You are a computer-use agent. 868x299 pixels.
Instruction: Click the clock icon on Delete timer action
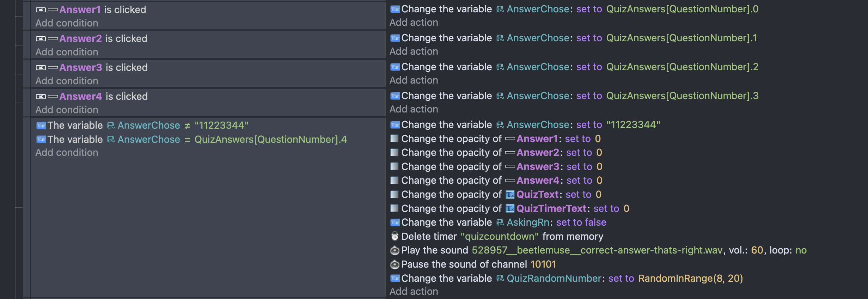coord(395,236)
